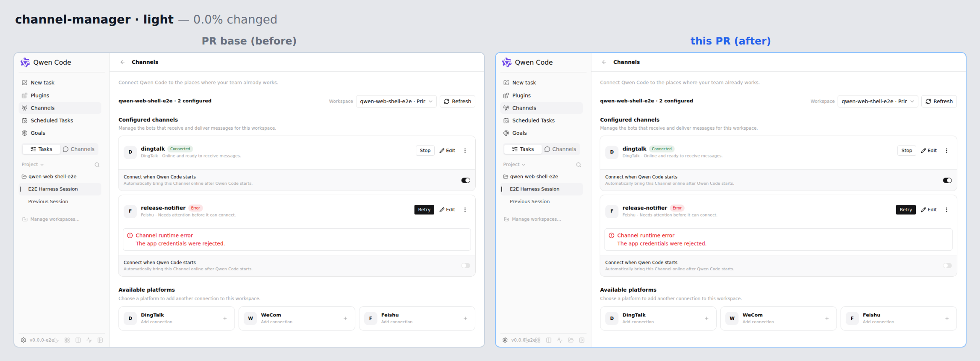The height and width of the screenshot is (361, 980).
Task: Click back arrow beside Channels in before panel
Action: (122, 62)
